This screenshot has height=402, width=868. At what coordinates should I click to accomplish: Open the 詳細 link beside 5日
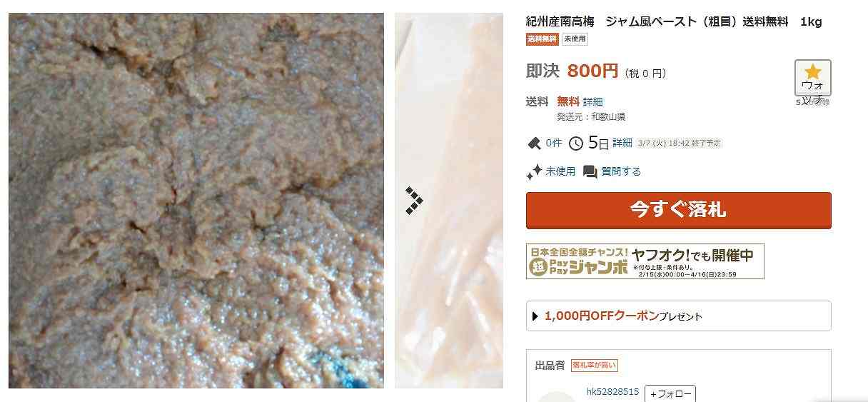pos(622,143)
